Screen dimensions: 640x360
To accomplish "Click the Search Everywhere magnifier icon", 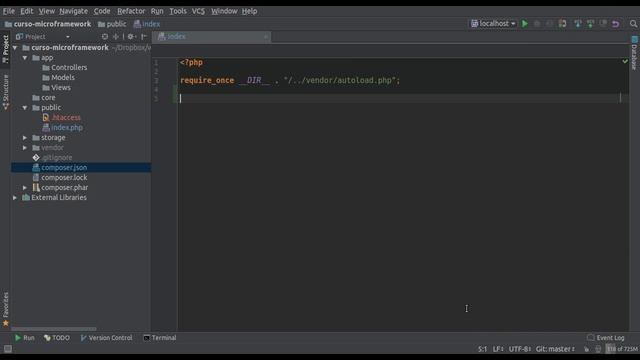I will (x=633, y=24).
